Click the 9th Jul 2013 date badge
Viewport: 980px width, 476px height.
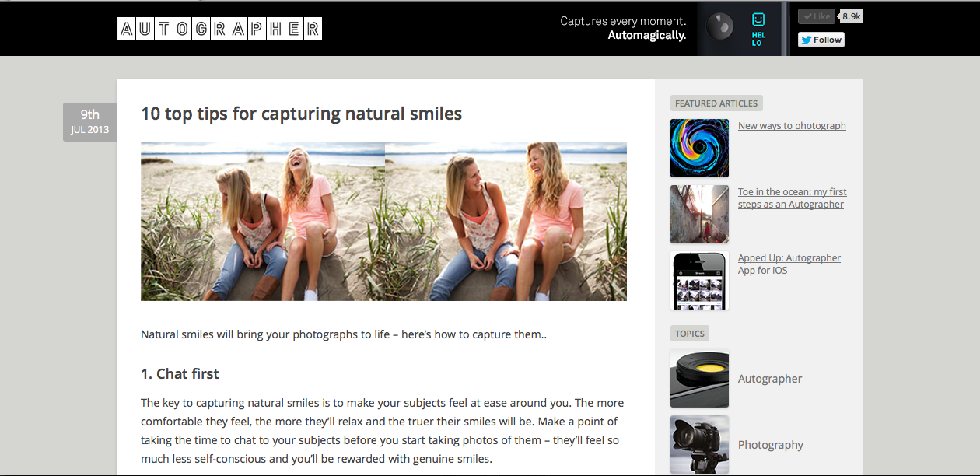click(x=89, y=122)
